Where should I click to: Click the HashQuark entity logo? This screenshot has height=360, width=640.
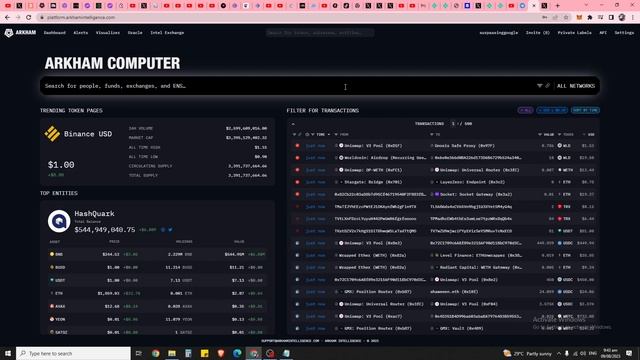pos(59,221)
